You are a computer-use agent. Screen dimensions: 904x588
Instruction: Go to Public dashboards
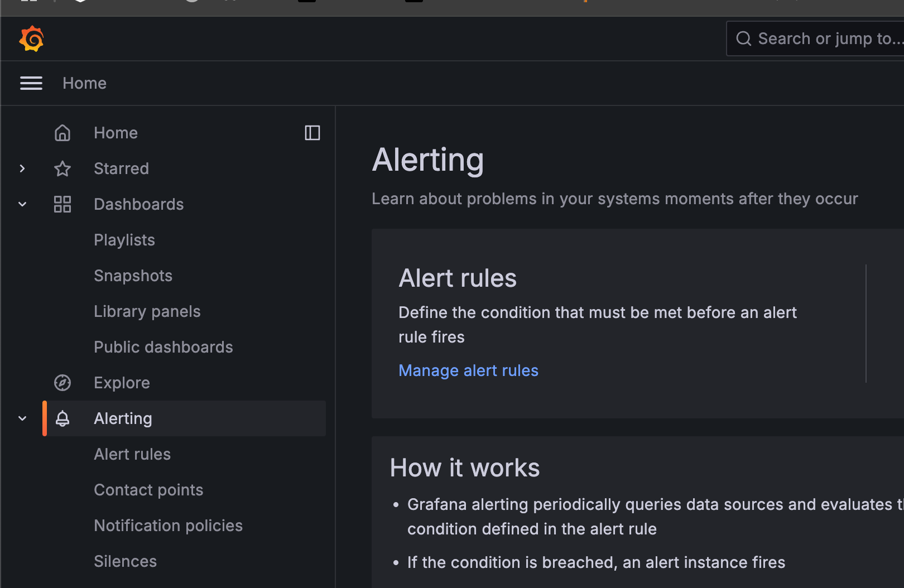point(163,347)
